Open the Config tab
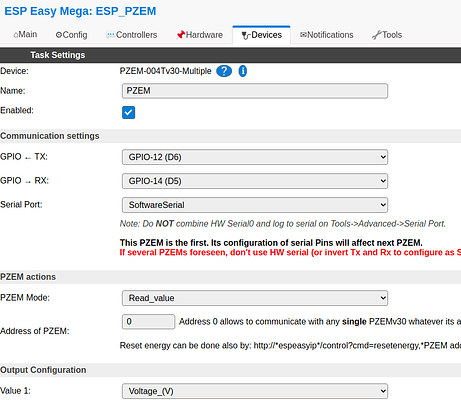461x400 pixels. click(x=72, y=35)
